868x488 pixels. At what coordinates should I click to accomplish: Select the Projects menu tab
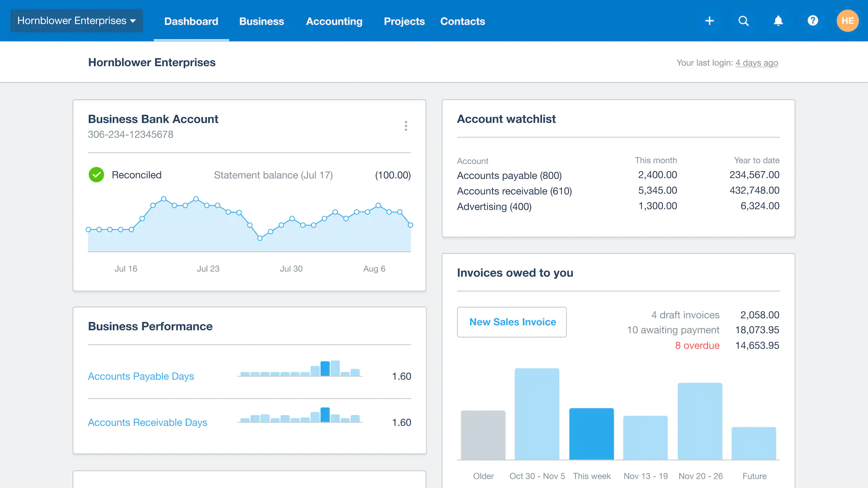(x=405, y=21)
